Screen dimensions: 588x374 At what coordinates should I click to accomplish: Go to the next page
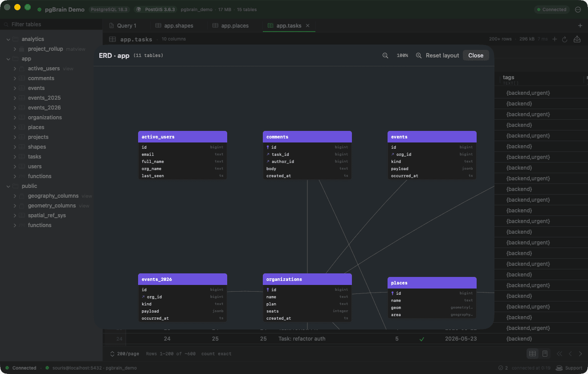point(580,354)
